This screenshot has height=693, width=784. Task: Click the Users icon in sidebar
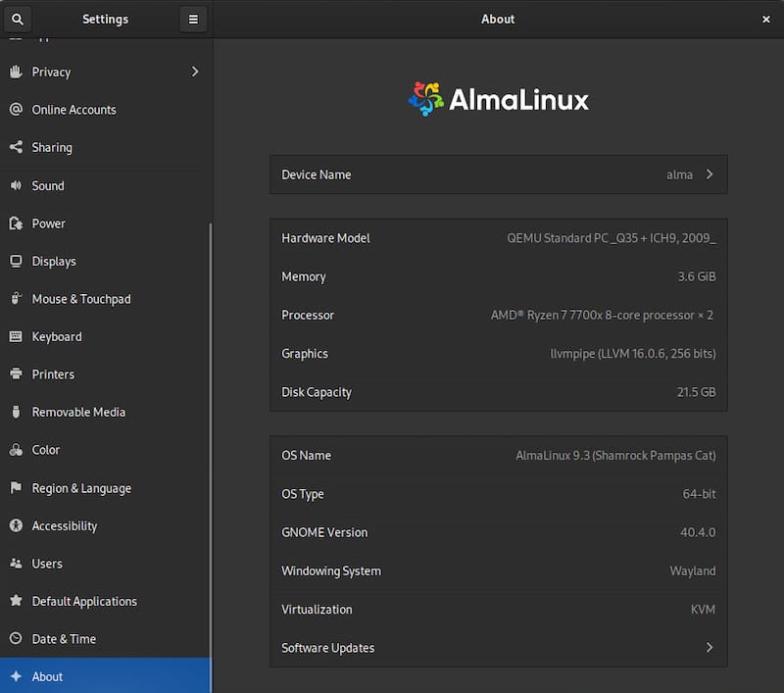16,564
